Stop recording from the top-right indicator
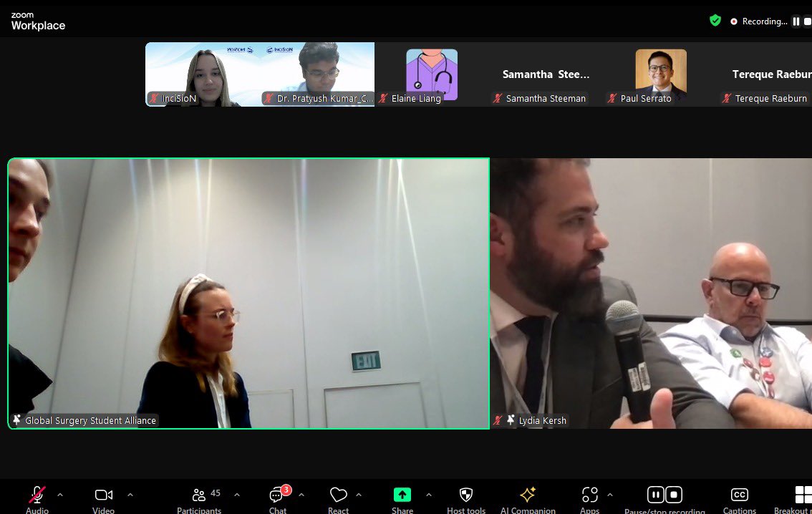Screen dimensions: 812x514 click(807, 21)
